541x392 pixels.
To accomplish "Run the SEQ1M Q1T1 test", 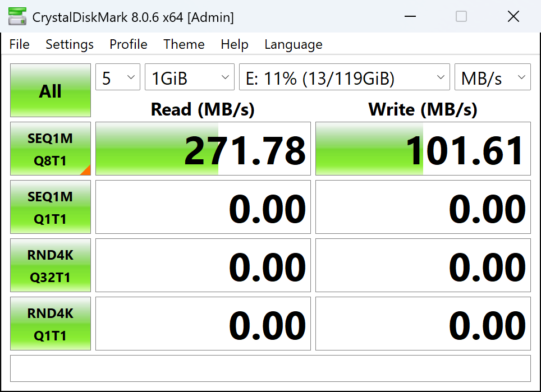I will tap(51, 207).
